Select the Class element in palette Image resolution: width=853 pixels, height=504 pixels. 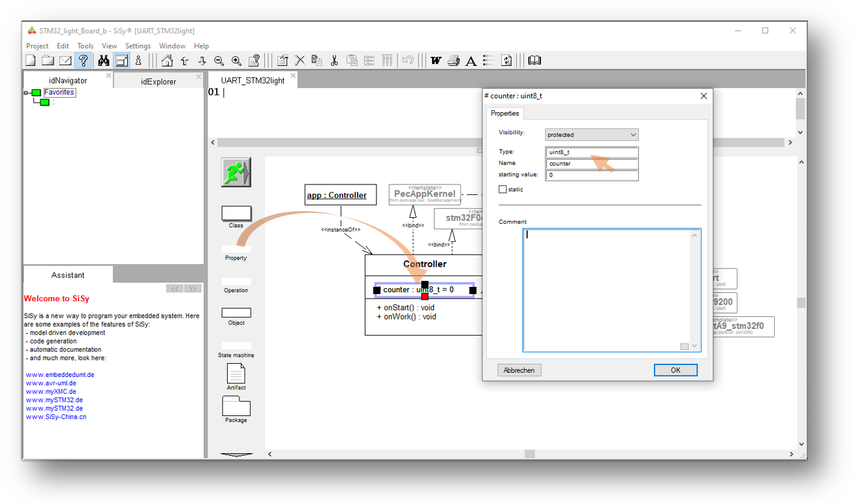click(x=236, y=214)
